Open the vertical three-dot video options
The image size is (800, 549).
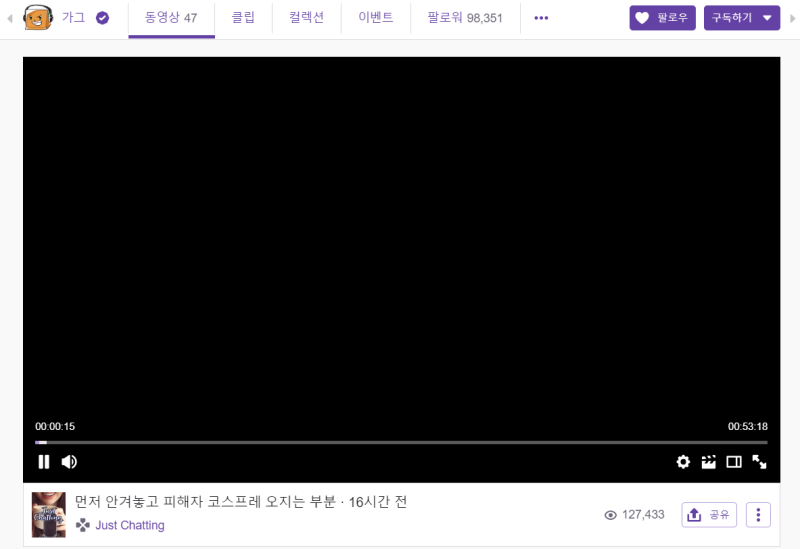(758, 515)
